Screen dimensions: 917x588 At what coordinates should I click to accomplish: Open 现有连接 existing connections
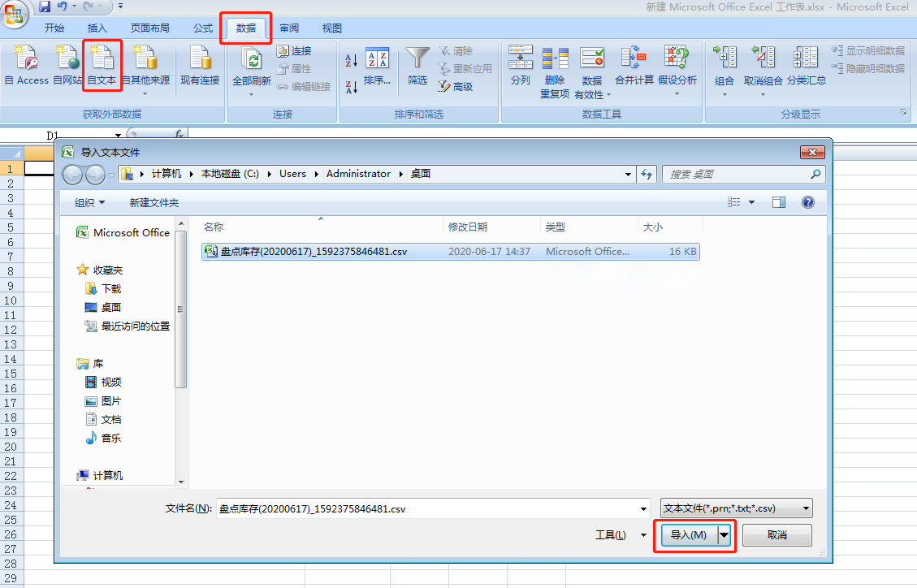tap(200, 66)
